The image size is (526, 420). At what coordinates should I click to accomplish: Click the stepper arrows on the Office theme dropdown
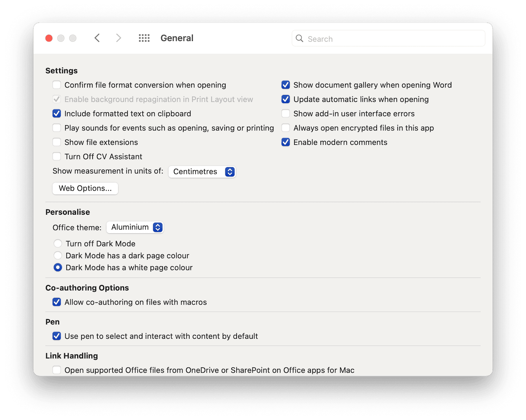tap(157, 227)
